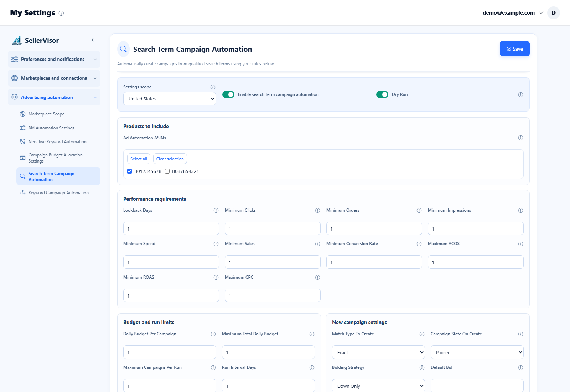Click the info icon next to My Settings

[61, 13]
